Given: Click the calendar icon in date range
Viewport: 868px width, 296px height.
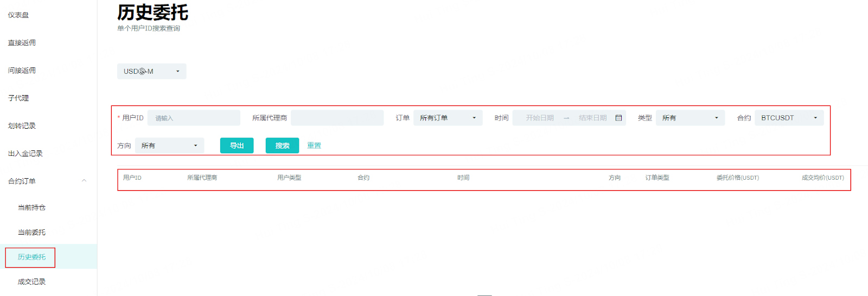Looking at the screenshot, I should coord(618,118).
